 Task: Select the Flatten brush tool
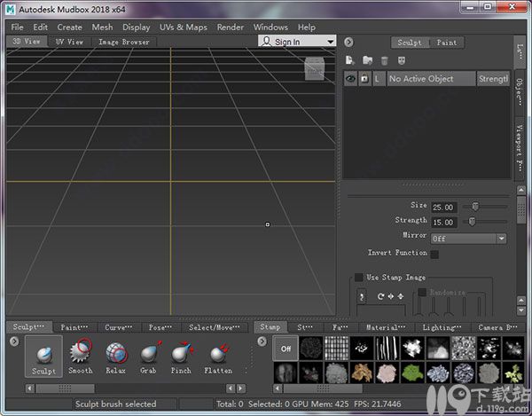218,357
